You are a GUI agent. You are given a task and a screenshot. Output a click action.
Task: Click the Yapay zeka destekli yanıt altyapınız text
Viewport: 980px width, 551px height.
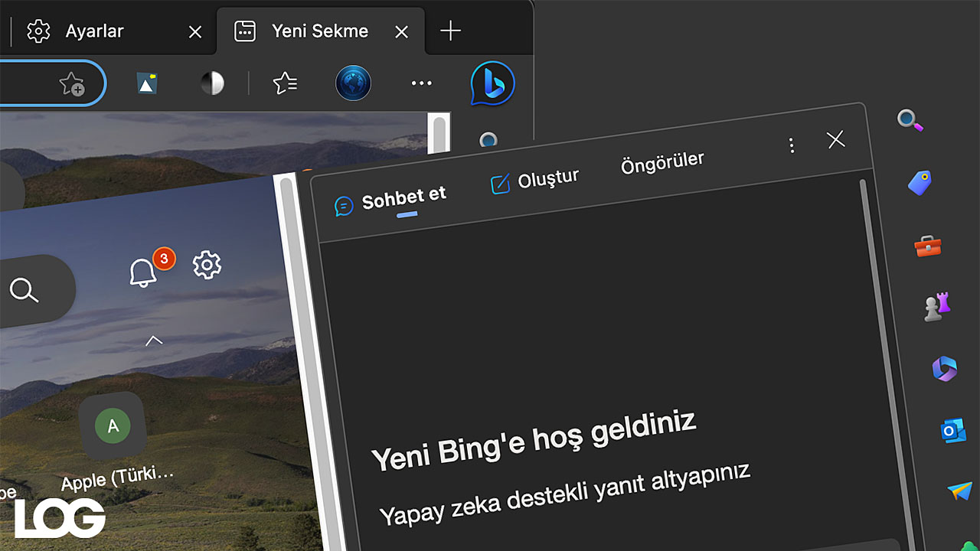coord(565,494)
